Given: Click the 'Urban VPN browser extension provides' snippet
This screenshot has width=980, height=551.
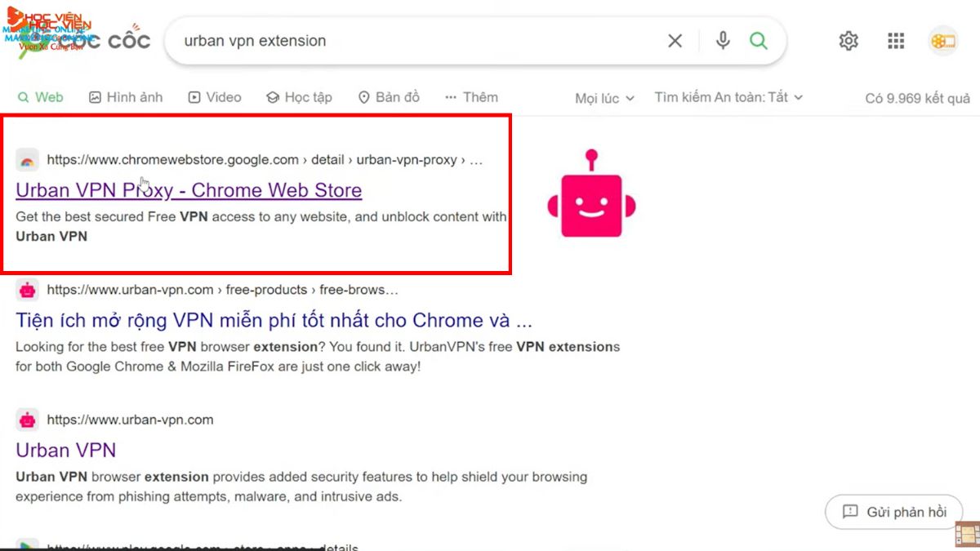Looking at the screenshot, I should coord(301,487).
